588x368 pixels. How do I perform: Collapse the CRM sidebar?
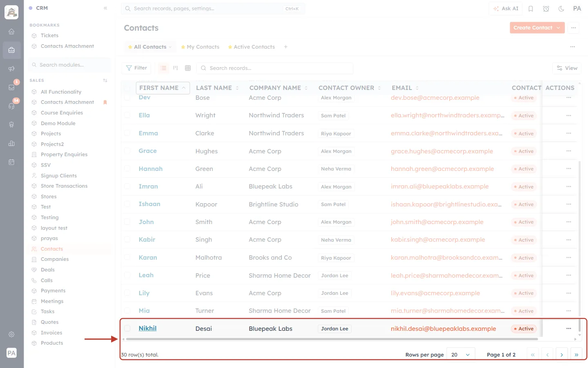pos(105,8)
